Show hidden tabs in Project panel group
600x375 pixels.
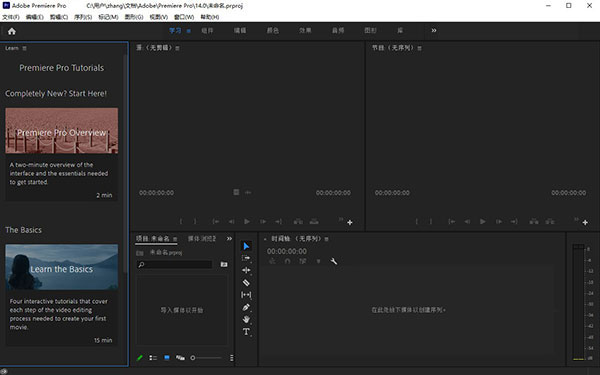[x=229, y=239]
